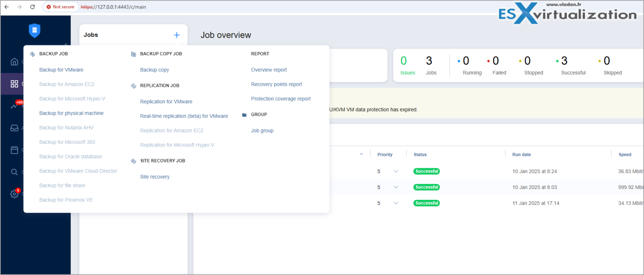Image resolution: width=644 pixels, height=275 pixels.
Task: Open the Priority dropdown on the last job row
Action: pos(396,203)
